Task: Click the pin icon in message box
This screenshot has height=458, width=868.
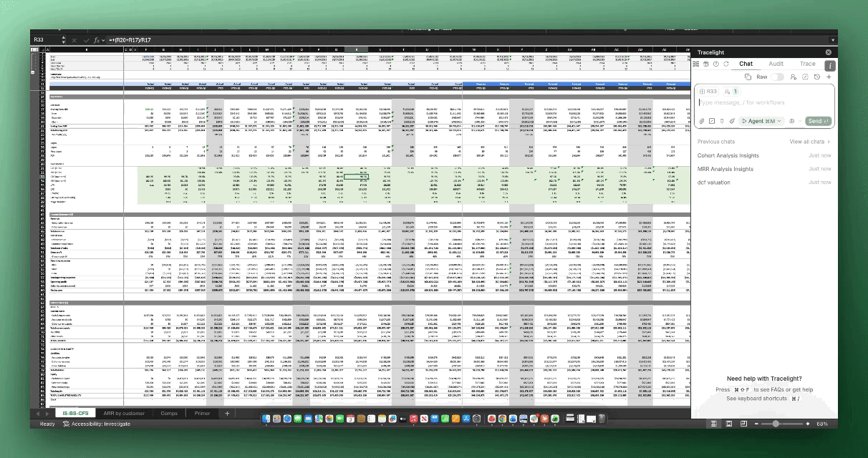Action: [722, 121]
